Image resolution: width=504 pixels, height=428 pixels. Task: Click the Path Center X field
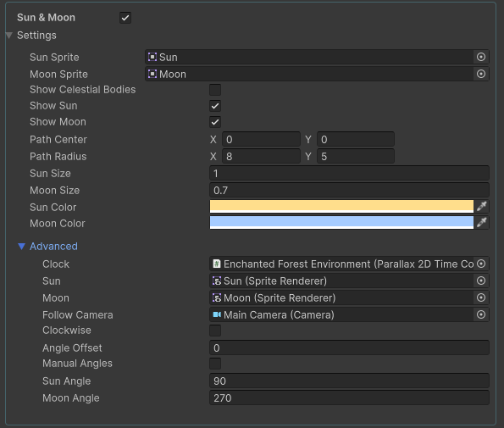point(261,140)
